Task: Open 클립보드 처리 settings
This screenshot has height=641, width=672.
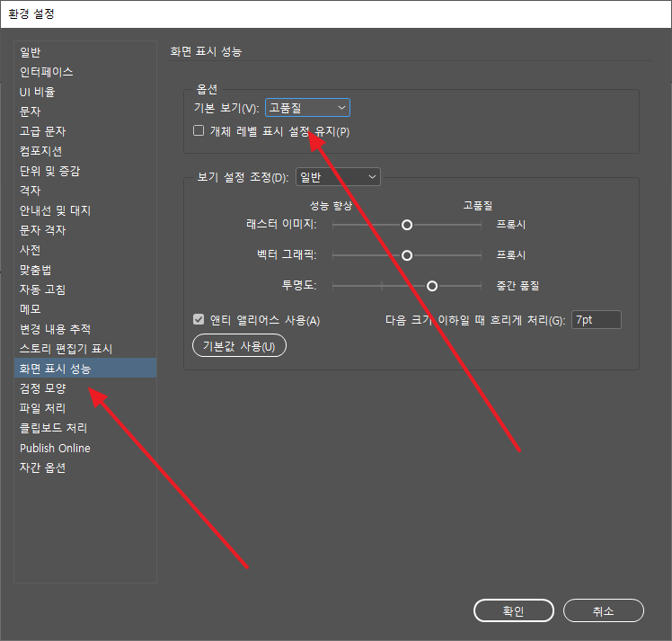Action: click(x=85, y=428)
